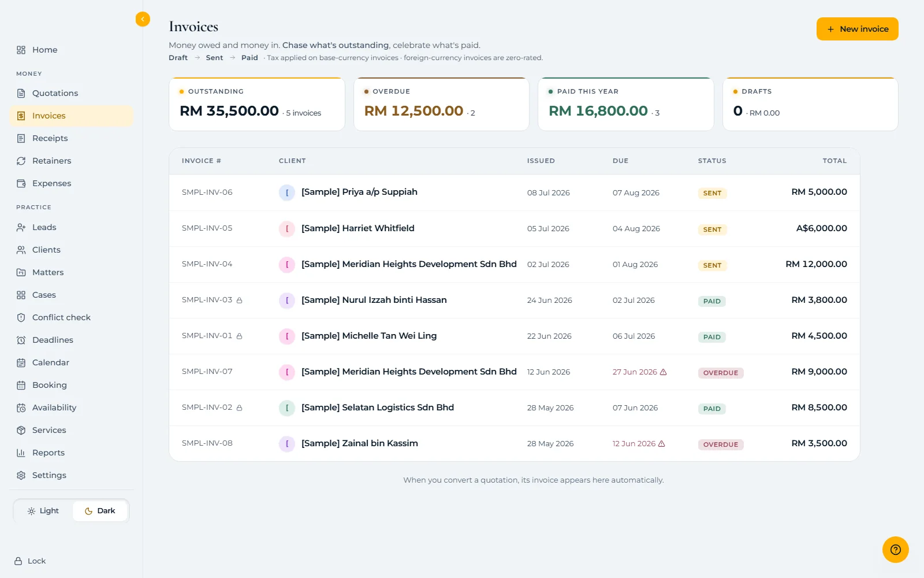This screenshot has width=924, height=578.
Task: Click the Calendar icon in sidebar
Action: click(21, 362)
